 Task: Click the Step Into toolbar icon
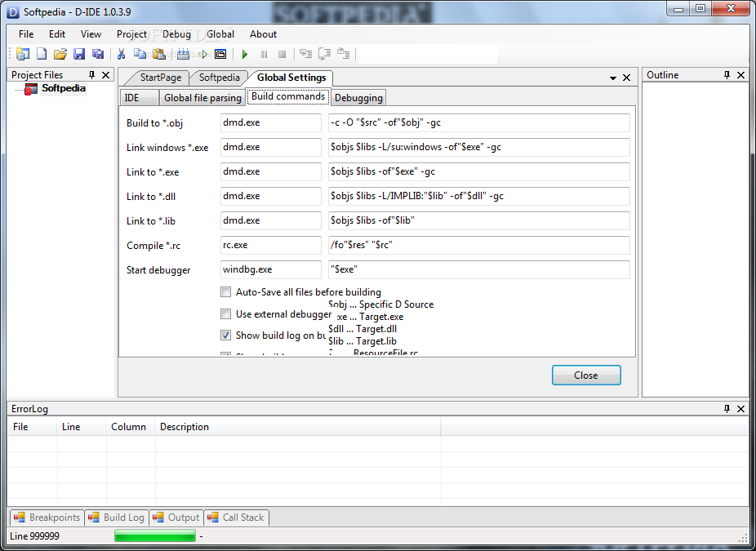(305, 54)
